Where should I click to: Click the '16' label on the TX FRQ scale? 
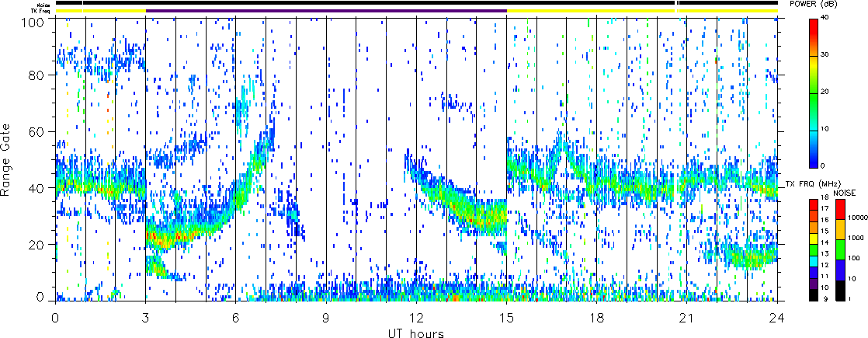(x=825, y=220)
